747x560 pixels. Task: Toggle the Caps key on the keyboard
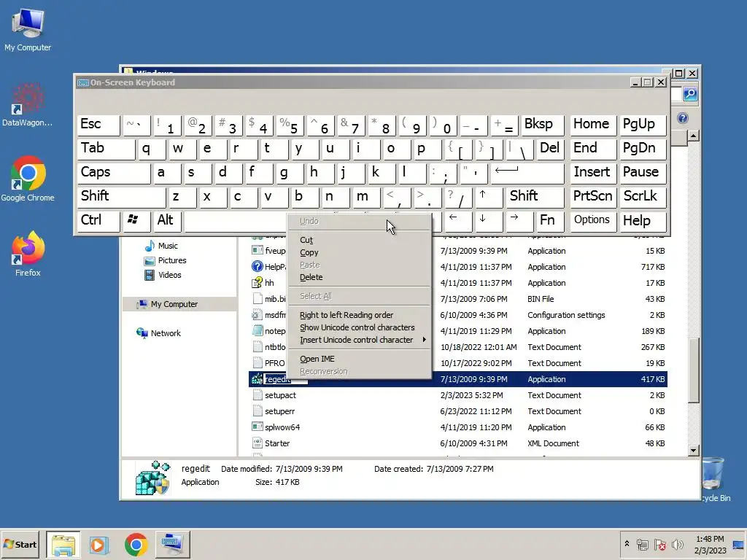[113, 173]
